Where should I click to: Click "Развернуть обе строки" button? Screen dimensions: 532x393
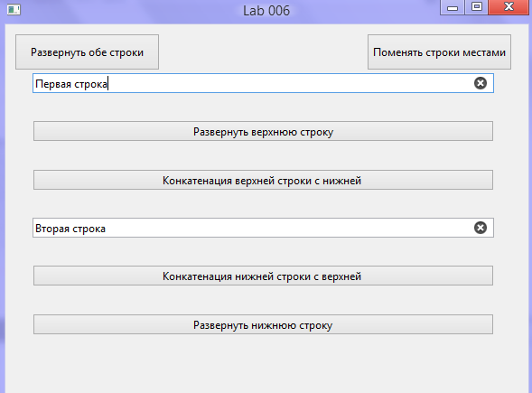(88, 51)
